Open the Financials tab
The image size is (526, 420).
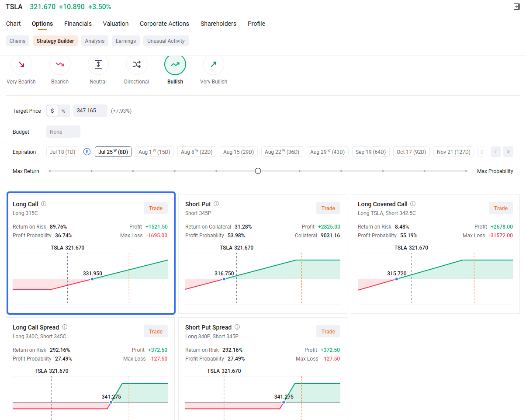point(78,24)
